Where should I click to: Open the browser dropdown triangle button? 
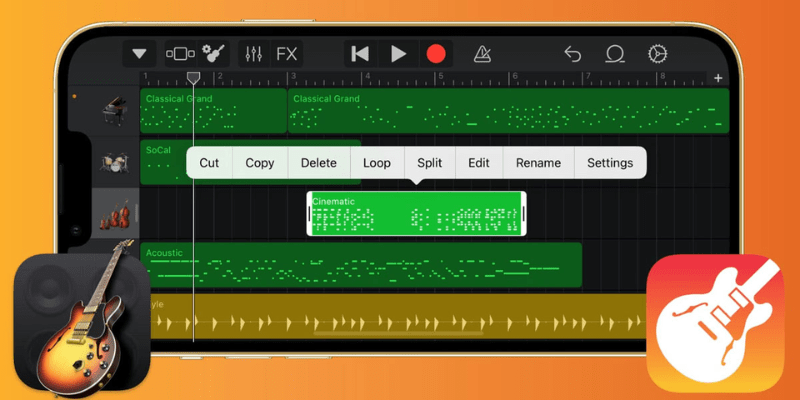139,54
